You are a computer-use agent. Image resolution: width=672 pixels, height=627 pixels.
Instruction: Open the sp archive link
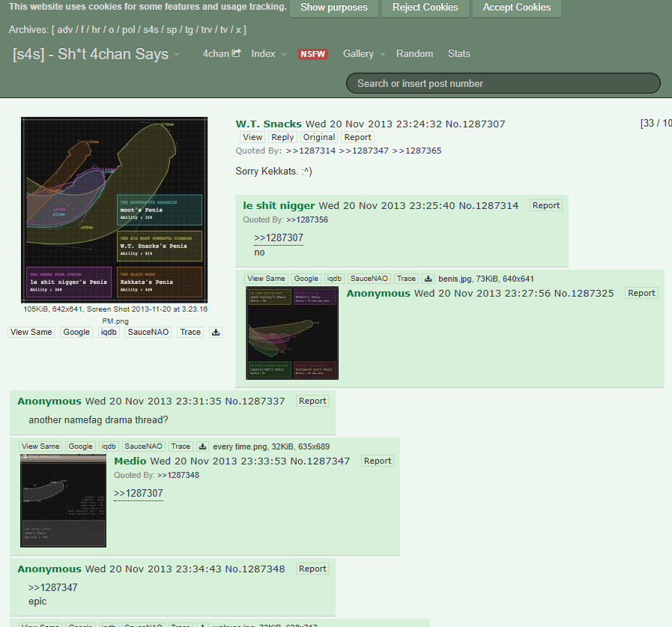[172, 29]
